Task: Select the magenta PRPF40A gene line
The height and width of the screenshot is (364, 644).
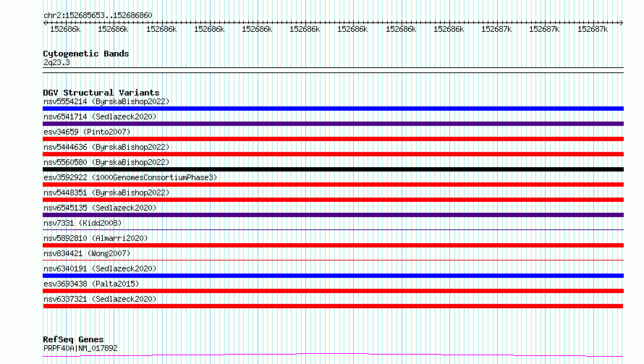Action: coord(333,355)
